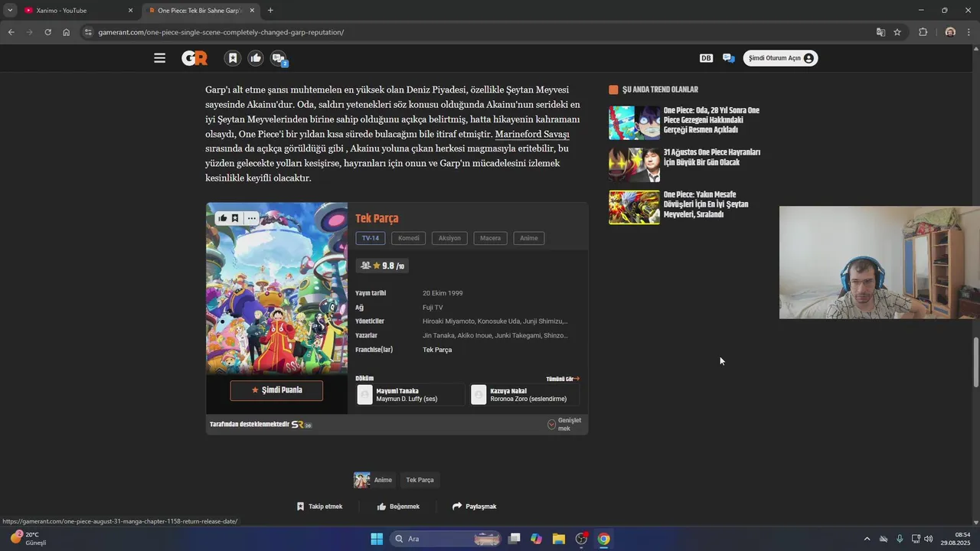Open File Explorer from taskbar
Viewport: 980px width, 551px height.
(559, 539)
